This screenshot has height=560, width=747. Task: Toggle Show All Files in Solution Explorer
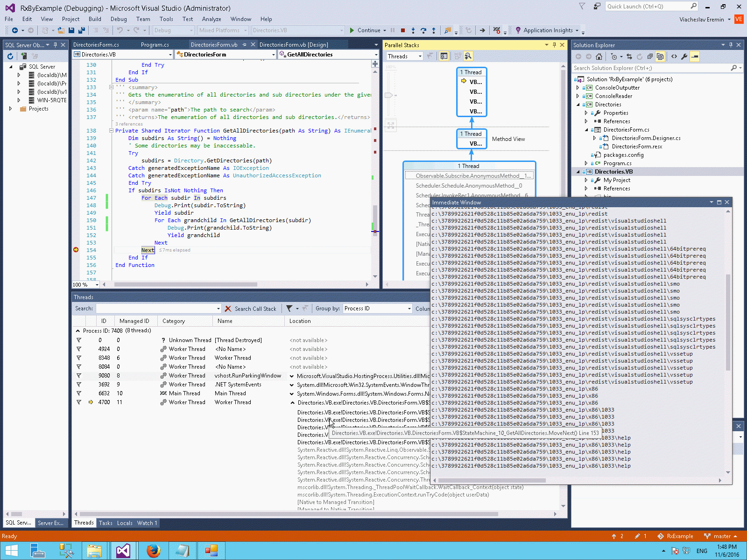pos(660,56)
